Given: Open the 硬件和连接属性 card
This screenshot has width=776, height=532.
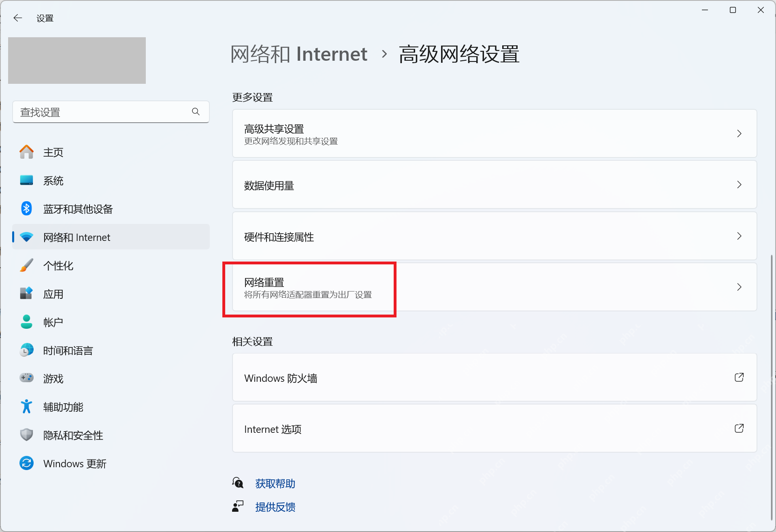Looking at the screenshot, I should pyautogui.click(x=495, y=236).
